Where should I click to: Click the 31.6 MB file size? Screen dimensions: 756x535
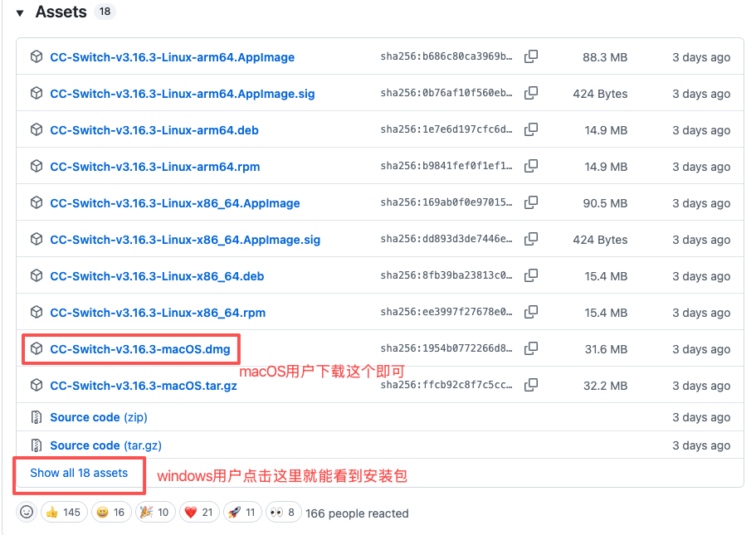pos(606,349)
